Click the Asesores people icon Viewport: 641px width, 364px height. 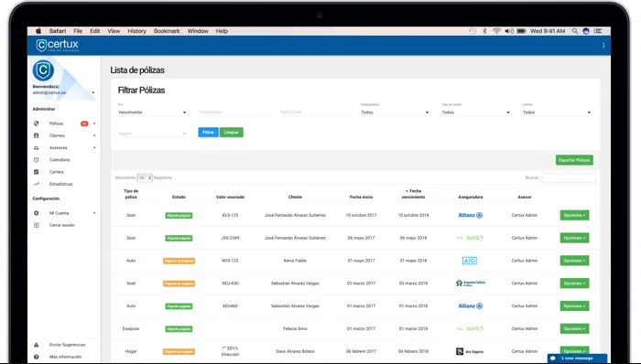[x=37, y=148]
